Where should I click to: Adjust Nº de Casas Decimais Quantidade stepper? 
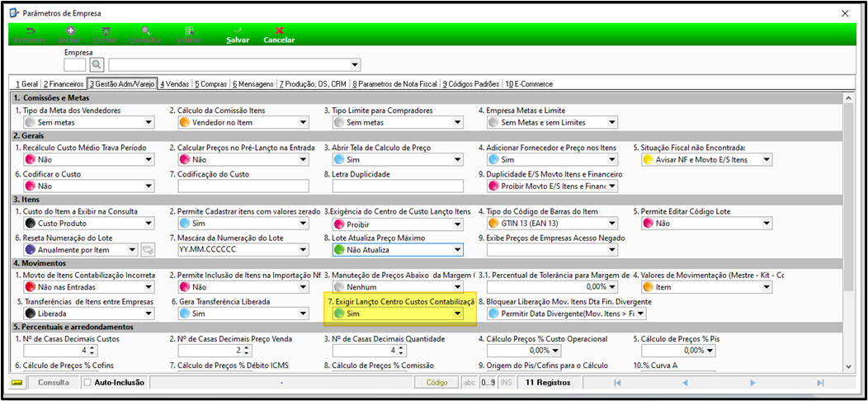point(401,351)
